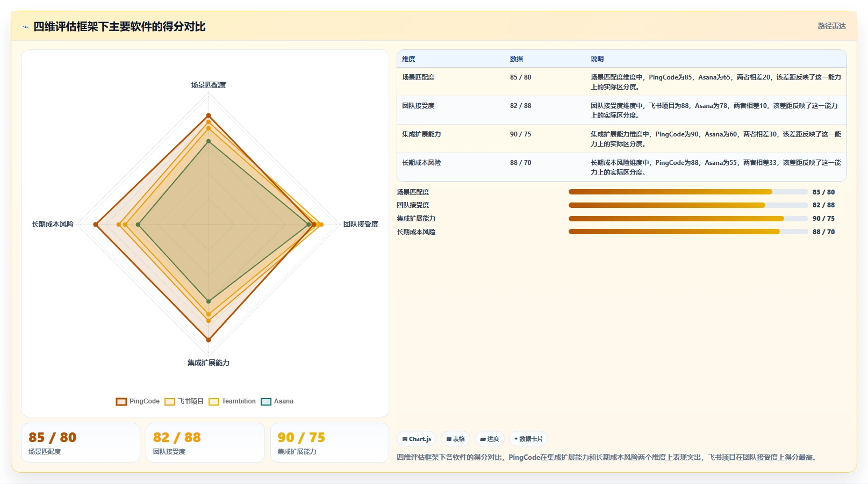Click the summary sentence below the tags
Screen dimensions: 868x484
[608, 458]
